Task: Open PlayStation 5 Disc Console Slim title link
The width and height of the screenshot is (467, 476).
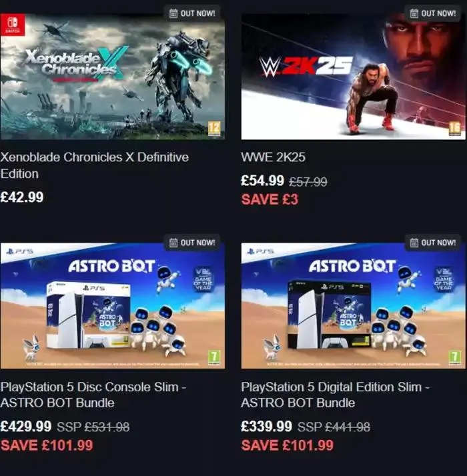Action: (93, 395)
